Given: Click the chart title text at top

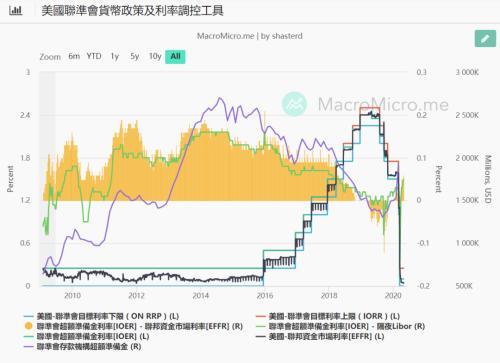Looking at the screenshot, I should (x=132, y=11).
